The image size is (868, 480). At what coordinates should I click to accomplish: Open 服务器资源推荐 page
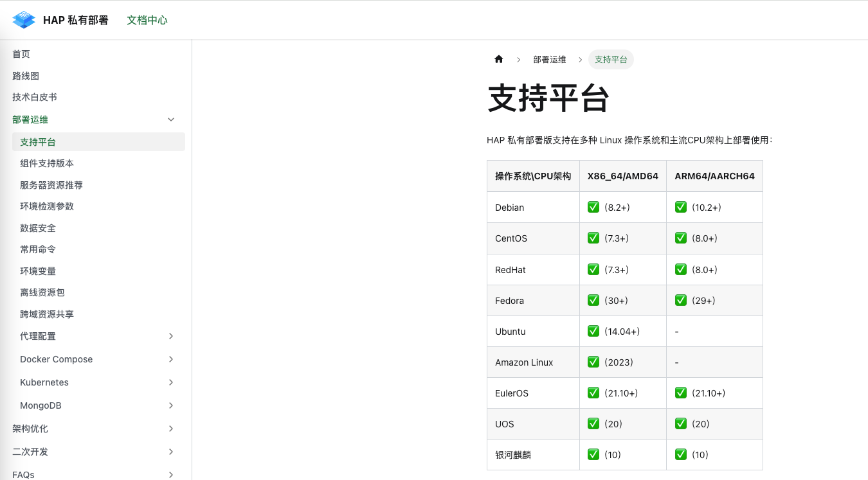51,185
